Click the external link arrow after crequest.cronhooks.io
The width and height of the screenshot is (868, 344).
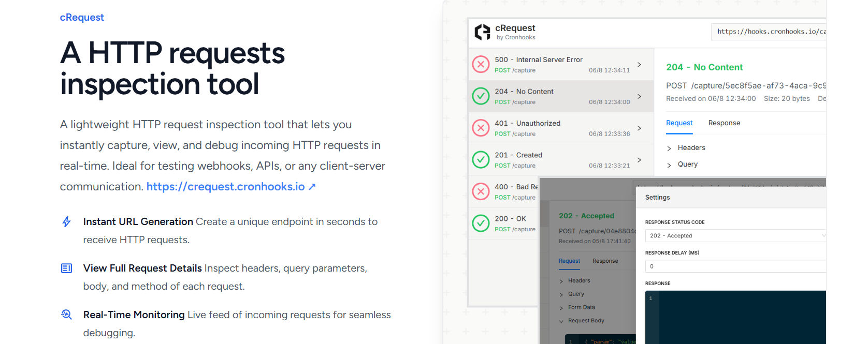(312, 187)
